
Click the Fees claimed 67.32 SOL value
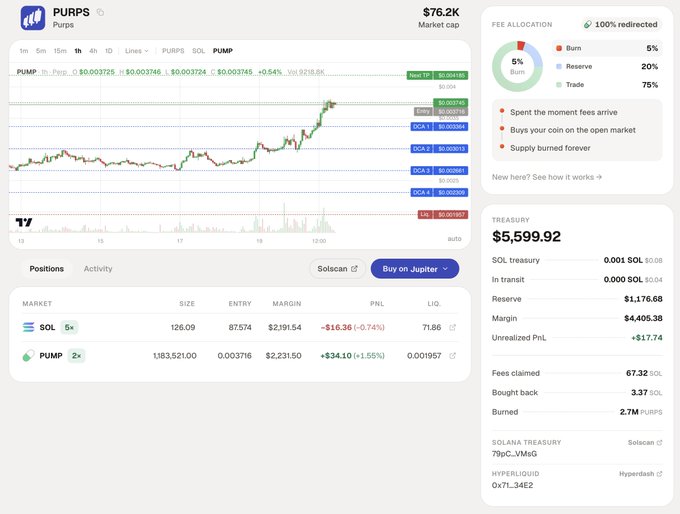click(x=644, y=373)
